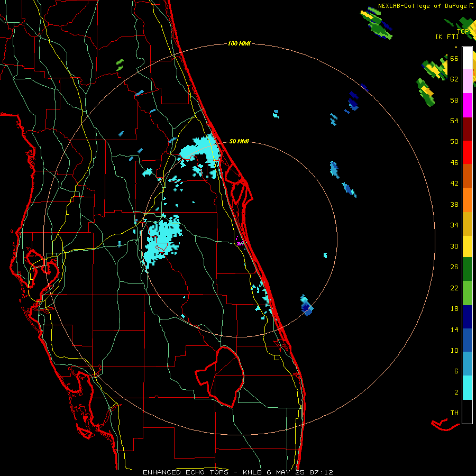This screenshot has width=476, height=476.
Task: Click the legend value "30"
Action: click(454, 246)
